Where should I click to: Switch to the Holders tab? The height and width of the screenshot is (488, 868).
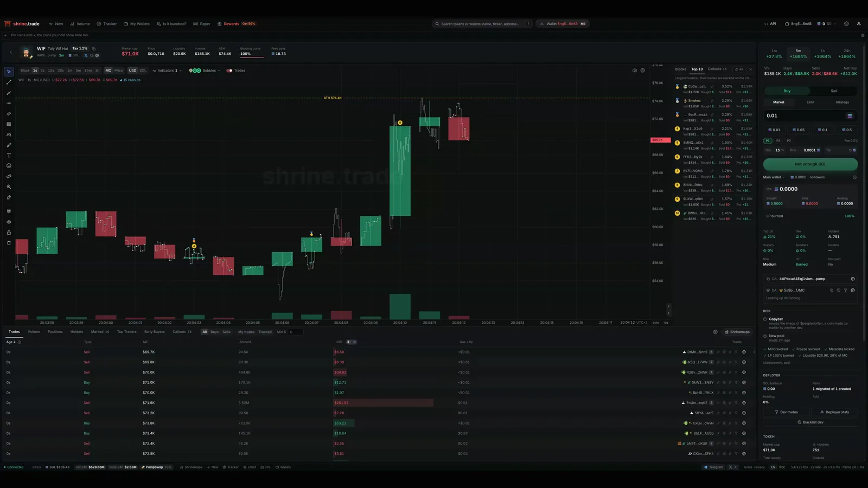(x=76, y=332)
